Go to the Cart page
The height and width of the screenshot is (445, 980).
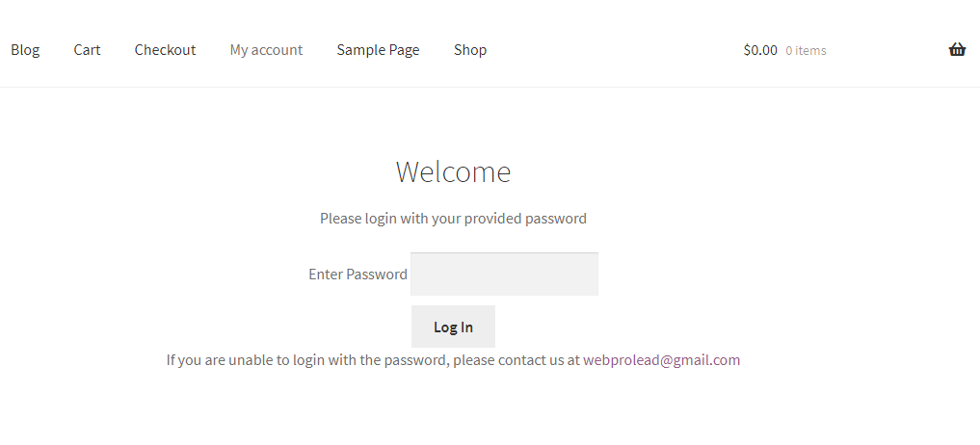pyautogui.click(x=87, y=50)
